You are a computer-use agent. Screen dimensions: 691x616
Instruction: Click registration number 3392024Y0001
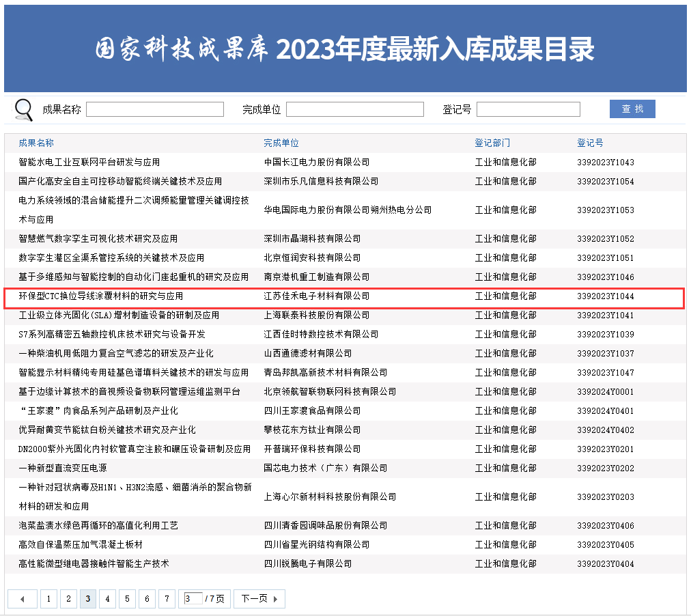[606, 391]
